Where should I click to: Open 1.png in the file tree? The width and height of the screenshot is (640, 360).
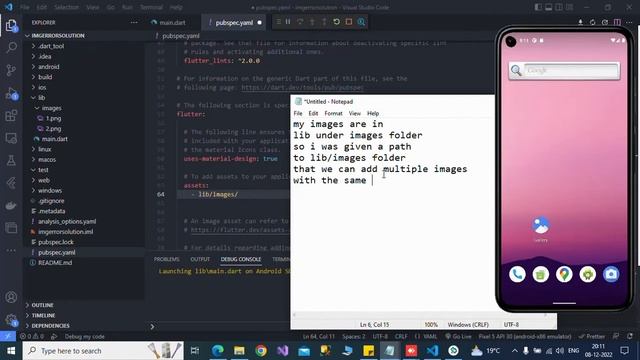53,118
